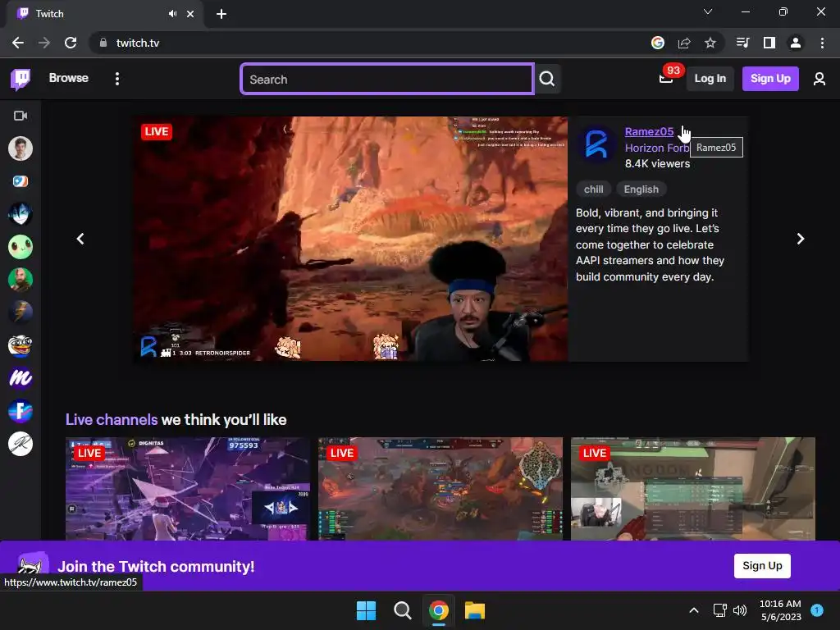Open the Chrome tab search chevron

708,11
